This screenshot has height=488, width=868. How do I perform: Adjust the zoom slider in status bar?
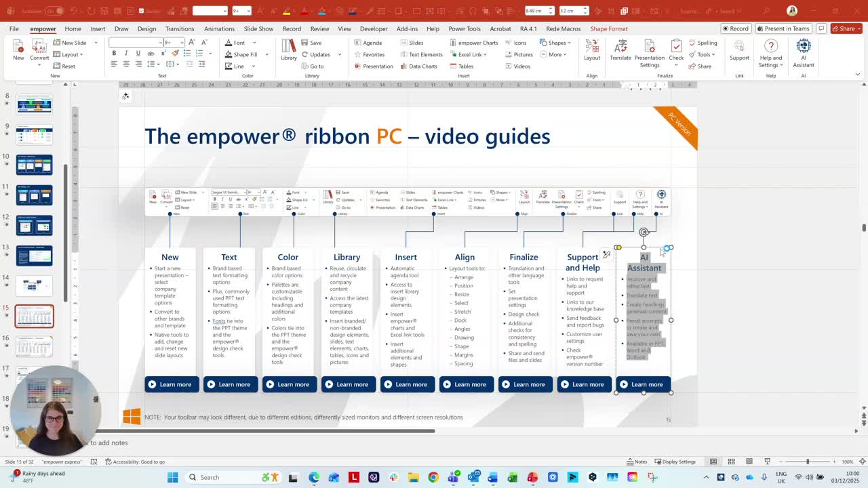pyautogui.click(x=807, y=462)
